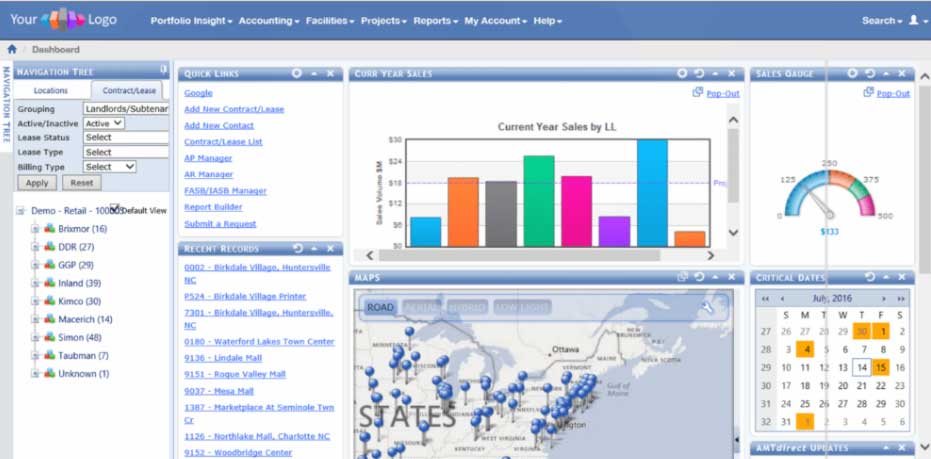The height and width of the screenshot is (459, 931).
Task: Click the map search magnifier icon
Action: (x=707, y=307)
